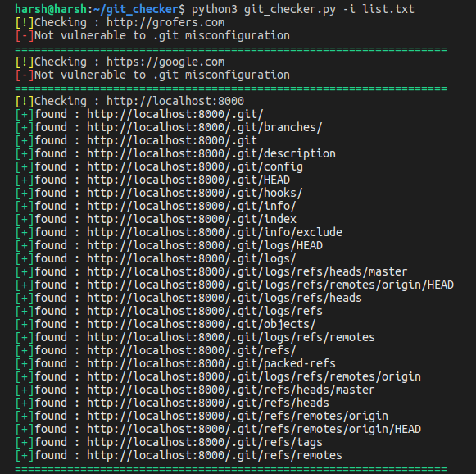Click the .git/HEAD found URL
This screenshot has height=474, width=476.
[188, 180]
